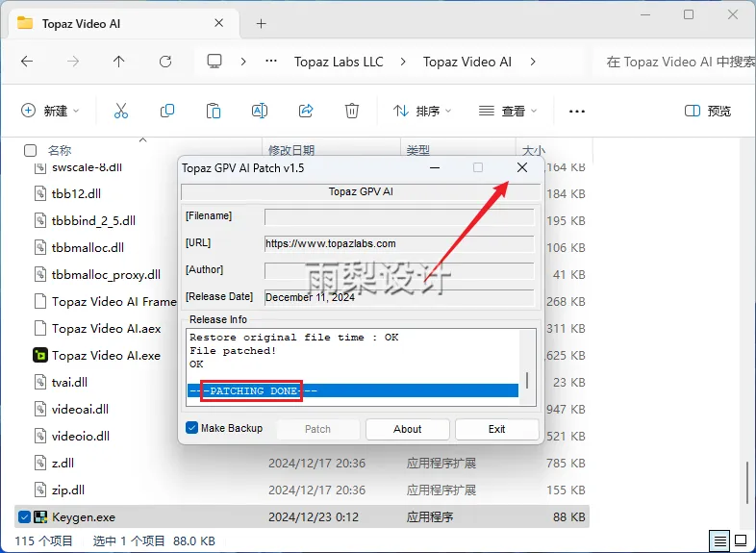Close the Topaz Video AI tab

click(x=219, y=23)
